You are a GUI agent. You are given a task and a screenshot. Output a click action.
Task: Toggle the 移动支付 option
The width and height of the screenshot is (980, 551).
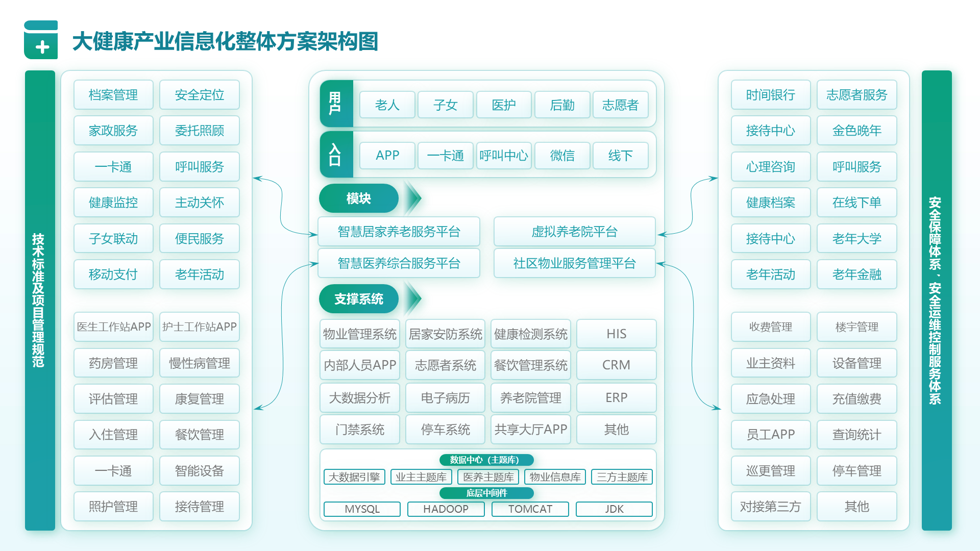click(x=113, y=274)
